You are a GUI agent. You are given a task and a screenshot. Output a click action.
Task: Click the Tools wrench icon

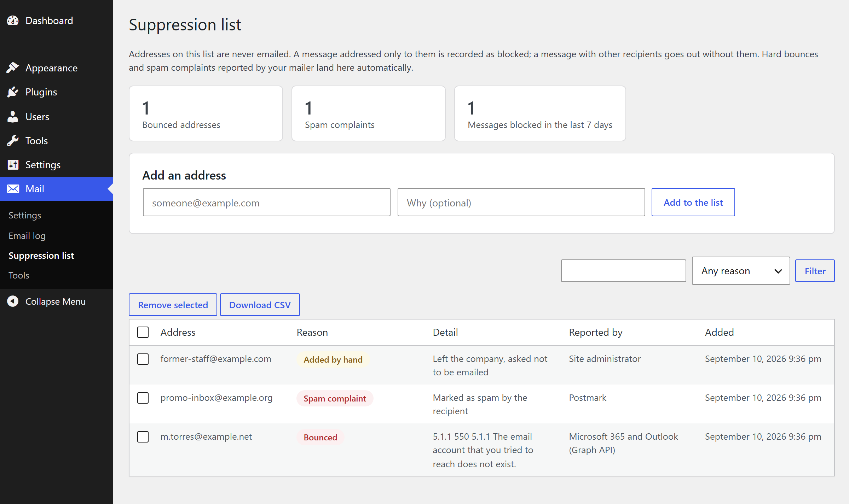(x=13, y=141)
